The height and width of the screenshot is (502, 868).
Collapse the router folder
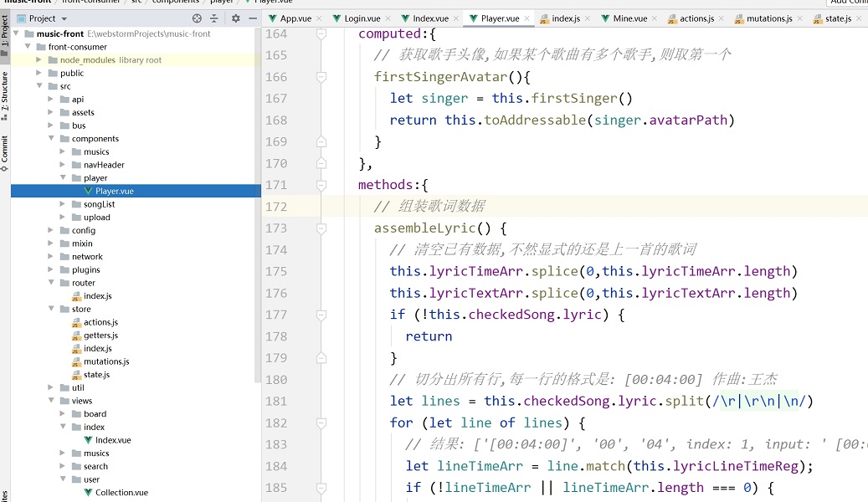click(51, 282)
